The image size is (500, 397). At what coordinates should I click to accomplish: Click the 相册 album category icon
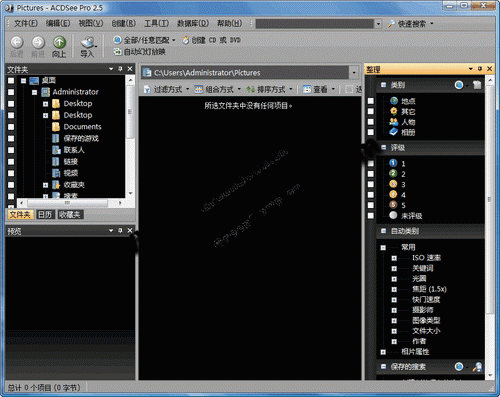click(394, 132)
